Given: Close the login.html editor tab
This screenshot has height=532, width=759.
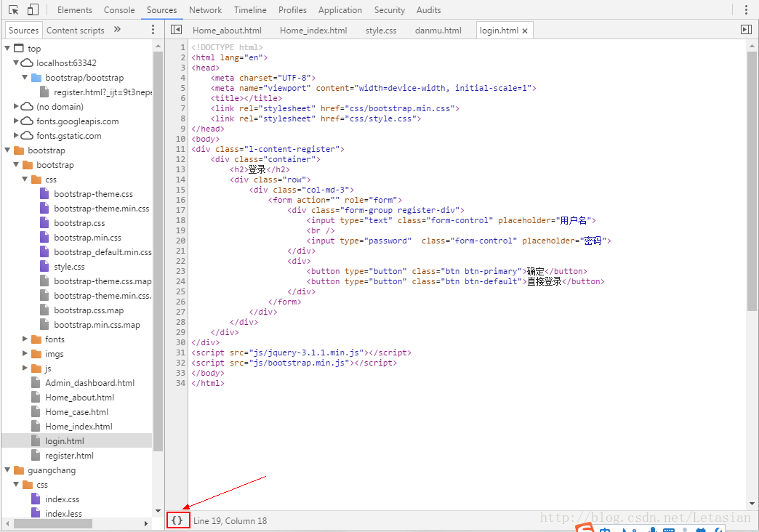Looking at the screenshot, I should click(x=525, y=31).
